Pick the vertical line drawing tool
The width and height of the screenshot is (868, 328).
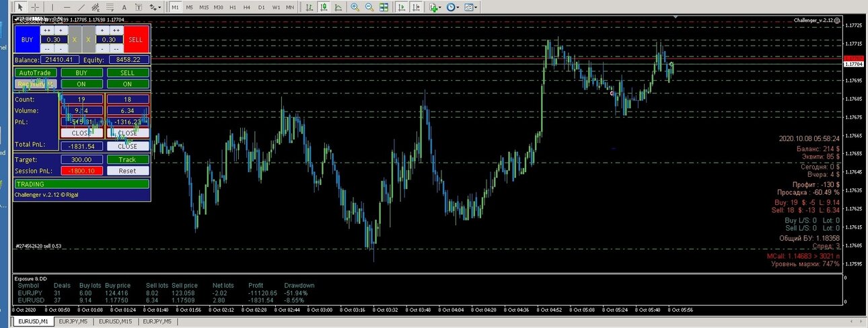tap(51, 7)
